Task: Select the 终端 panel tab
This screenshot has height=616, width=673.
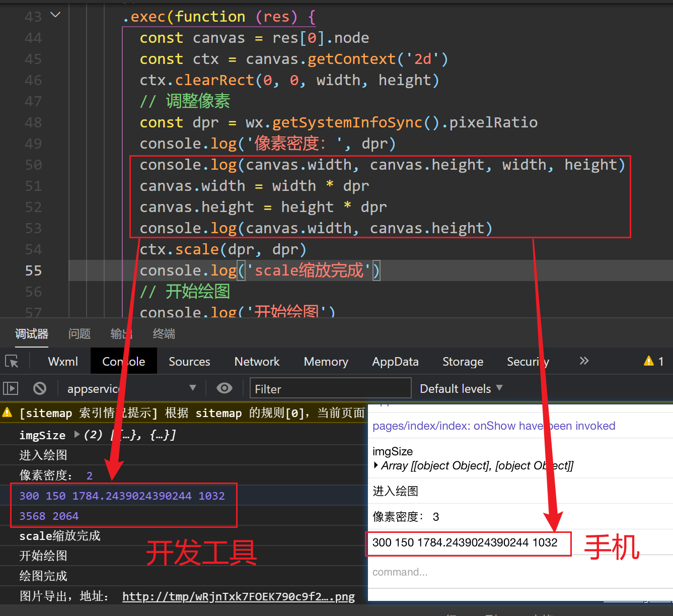Action: [x=164, y=333]
